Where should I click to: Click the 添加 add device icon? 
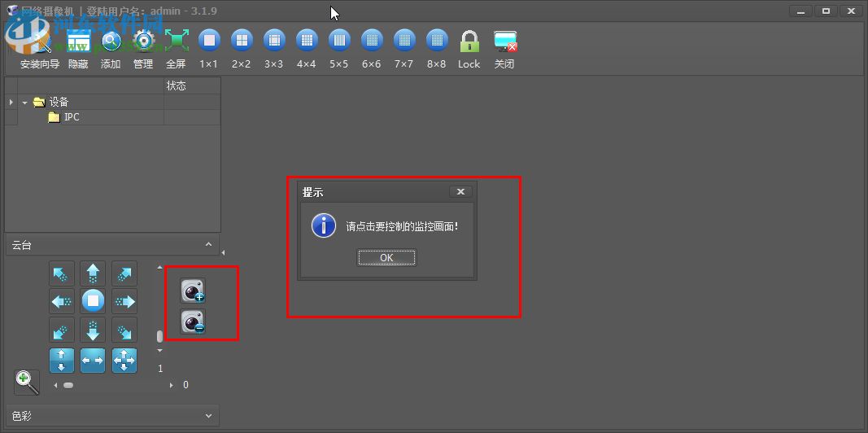(111, 41)
